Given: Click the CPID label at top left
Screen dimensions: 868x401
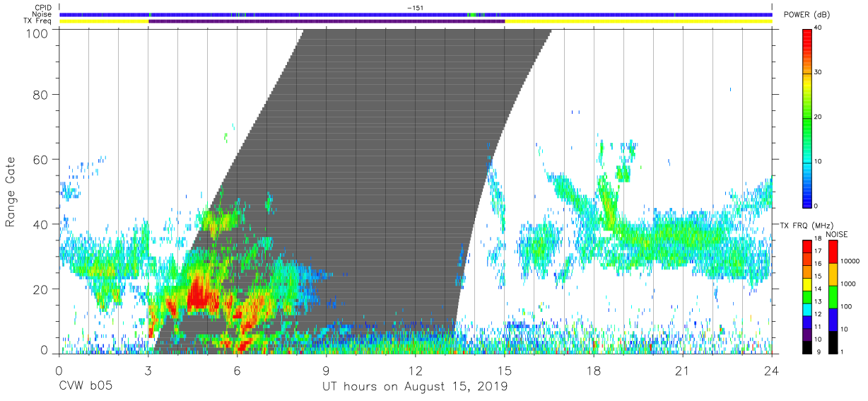Looking at the screenshot, I should 44,8.
